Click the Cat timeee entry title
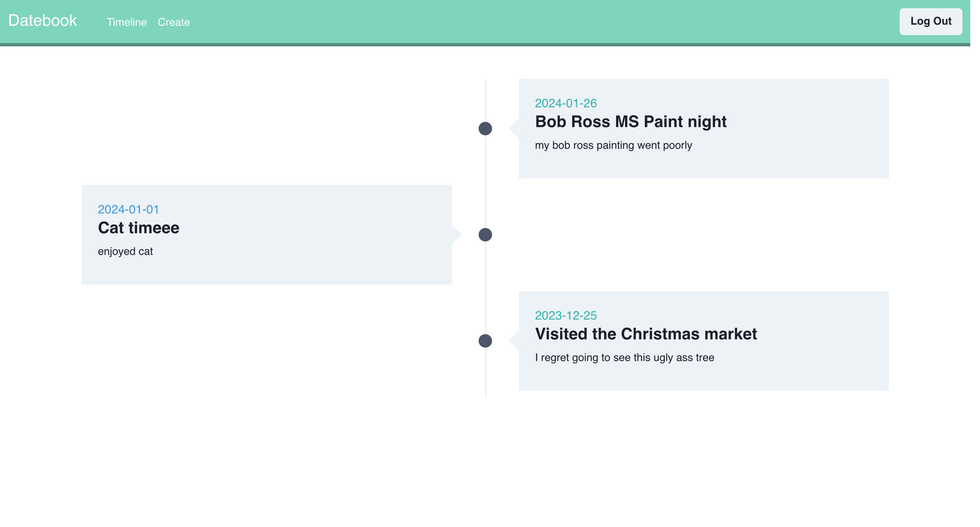The image size is (980, 527). click(139, 228)
